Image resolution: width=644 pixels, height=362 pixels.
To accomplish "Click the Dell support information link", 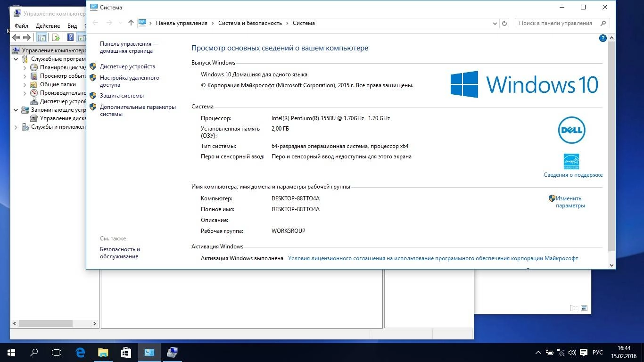I will click(573, 175).
